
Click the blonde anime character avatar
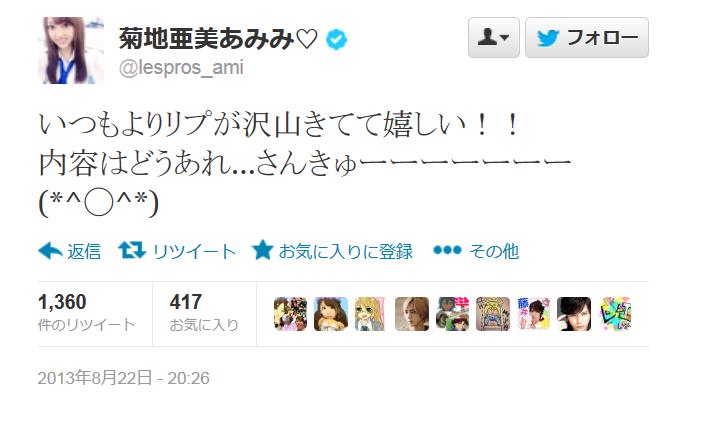click(370, 314)
